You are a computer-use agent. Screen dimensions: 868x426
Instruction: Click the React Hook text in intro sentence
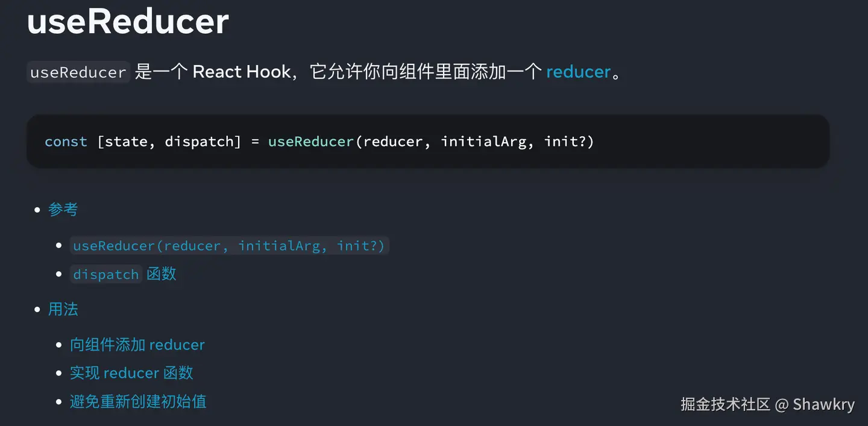pyautogui.click(x=242, y=72)
